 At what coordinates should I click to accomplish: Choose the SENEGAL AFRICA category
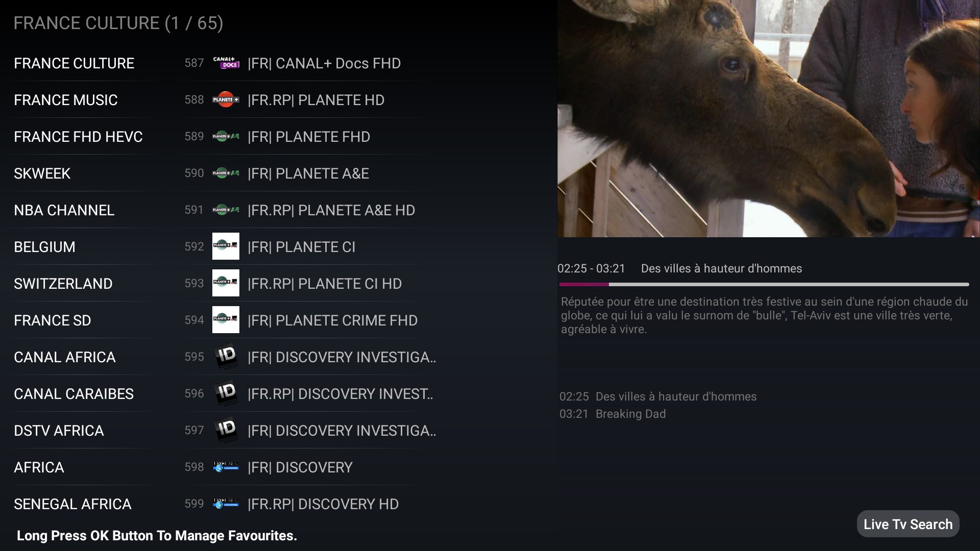72,504
